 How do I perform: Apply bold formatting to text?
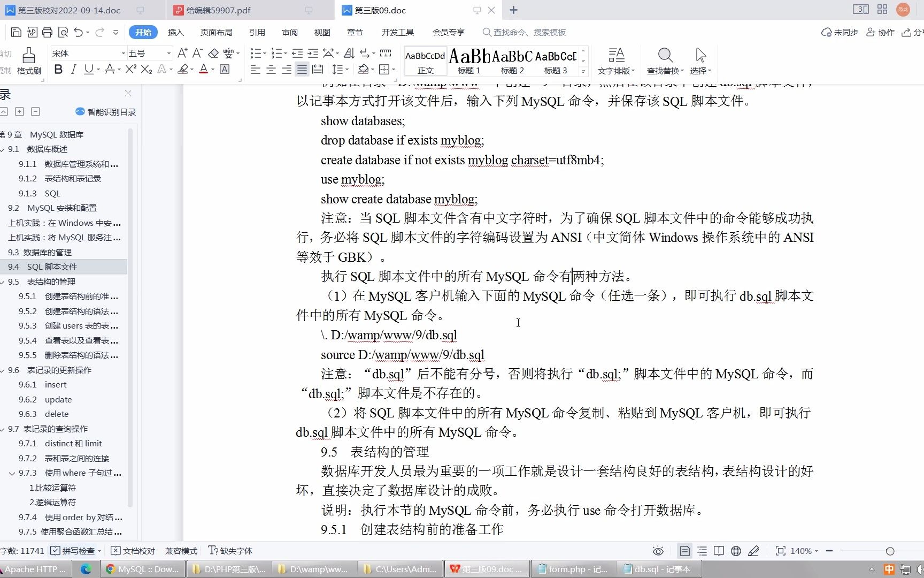pos(58,69)
